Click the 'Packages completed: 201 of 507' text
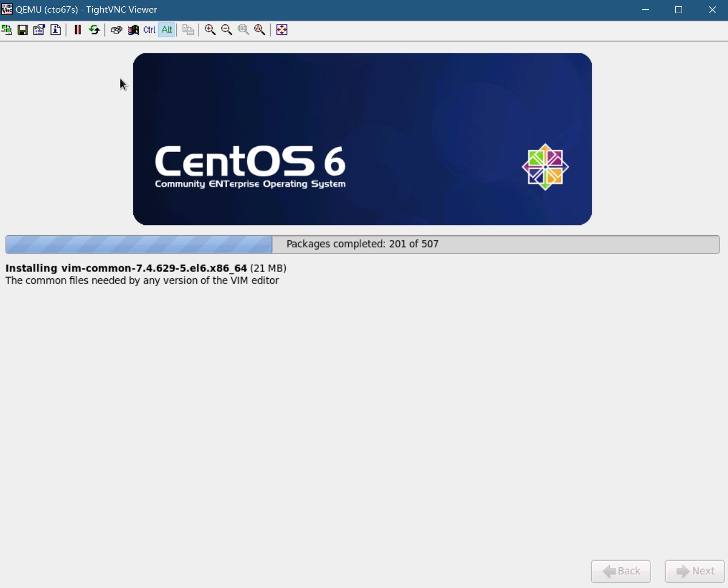Image resolution: width=728 pixels, height=588 pixels. pos(363,244)
